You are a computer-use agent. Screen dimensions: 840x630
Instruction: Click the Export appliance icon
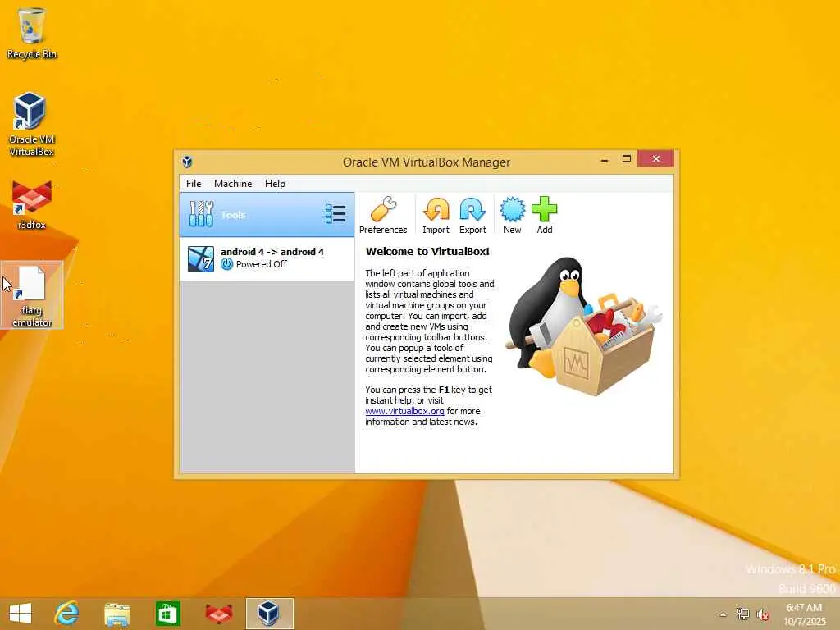point(472,209)
